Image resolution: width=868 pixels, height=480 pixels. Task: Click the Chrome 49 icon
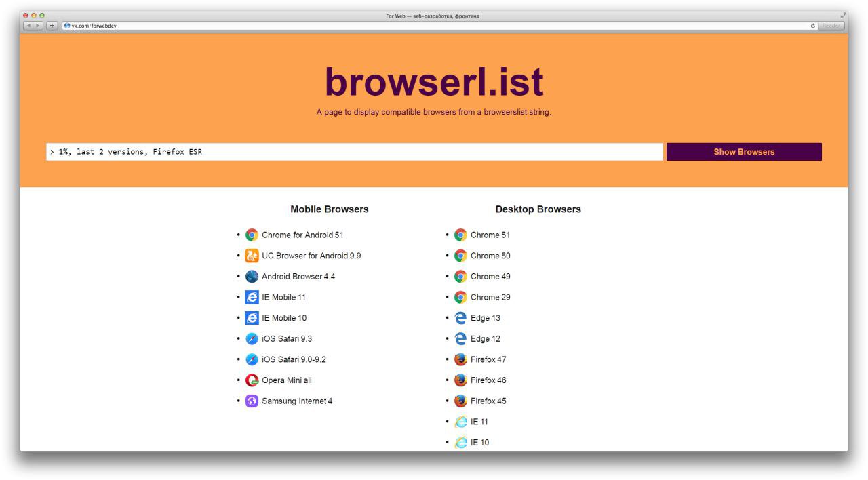(x=460, y=277)
